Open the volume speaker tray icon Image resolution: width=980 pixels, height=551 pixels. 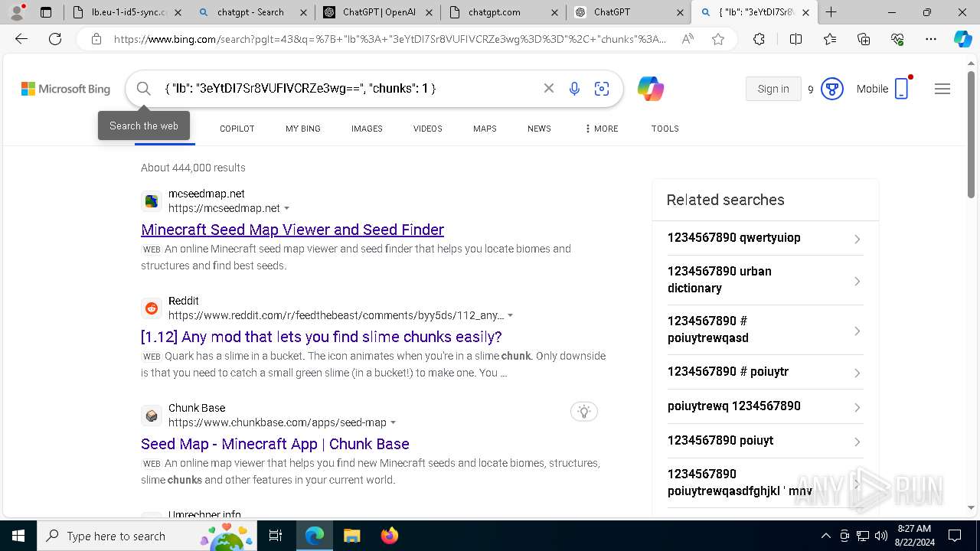(x=881, y=536)
